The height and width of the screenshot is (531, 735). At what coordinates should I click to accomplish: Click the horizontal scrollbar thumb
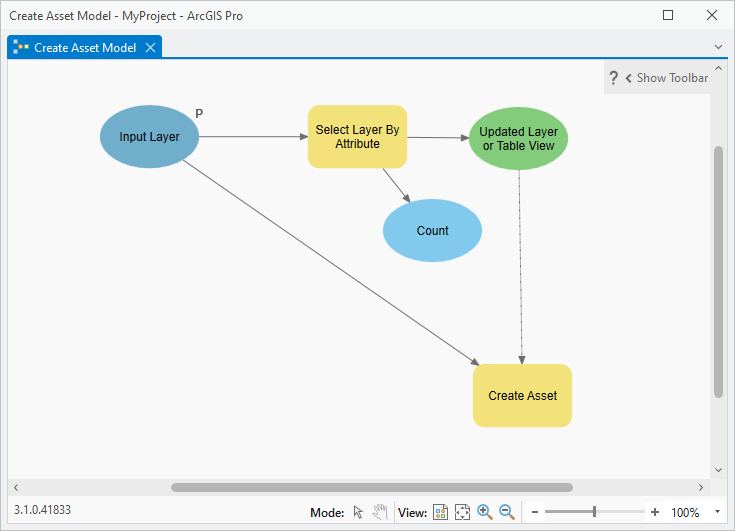tap(372, 487)
